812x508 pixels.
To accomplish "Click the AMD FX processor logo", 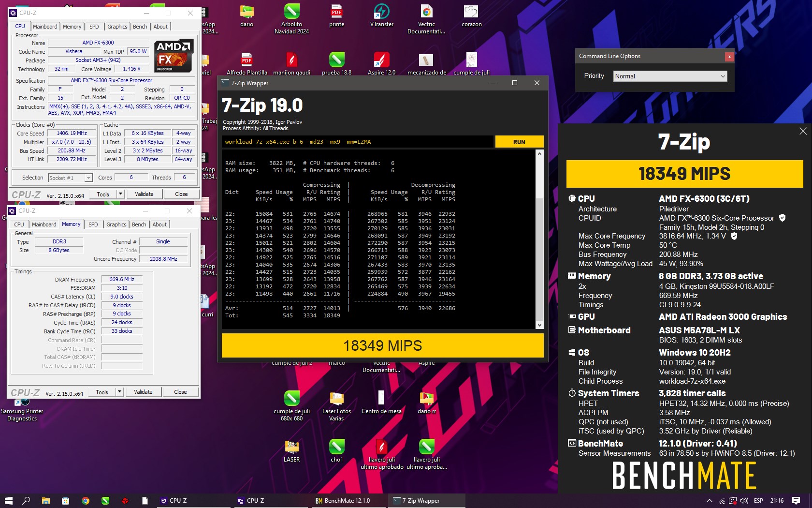I will 174,56.
